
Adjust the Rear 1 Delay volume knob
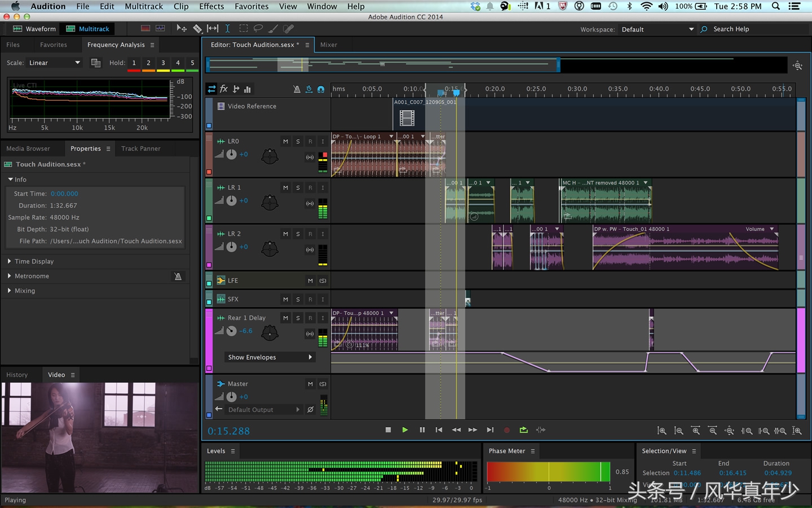[x=231, y=331]
